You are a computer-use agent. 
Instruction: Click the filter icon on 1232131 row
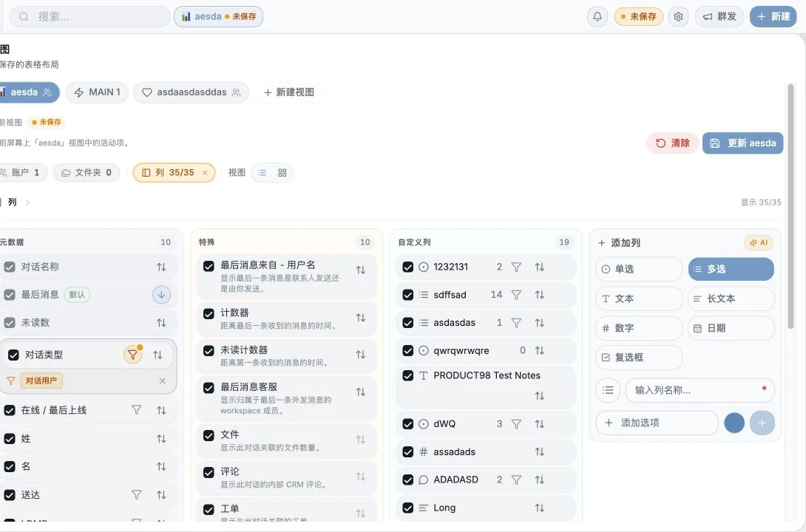tap(516, 267)
